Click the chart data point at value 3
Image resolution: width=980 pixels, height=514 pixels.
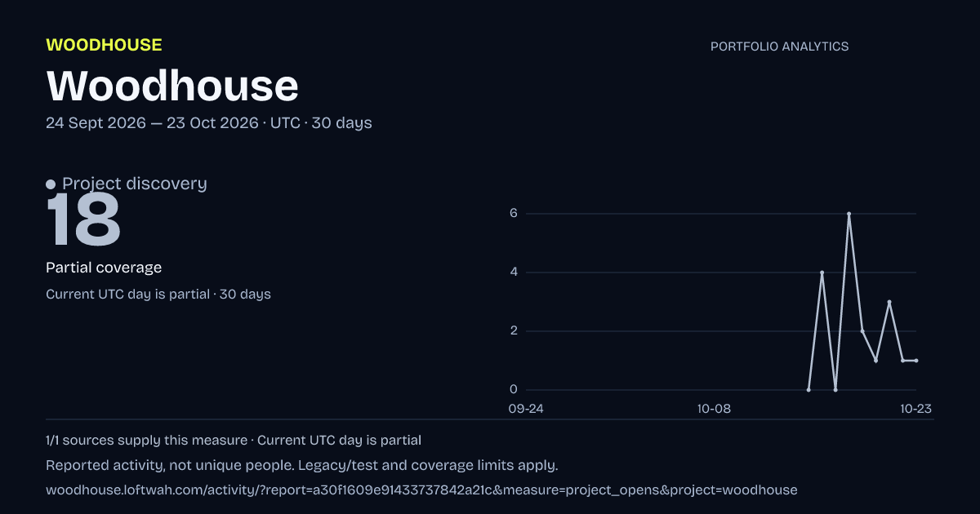[x=889, y=302]
